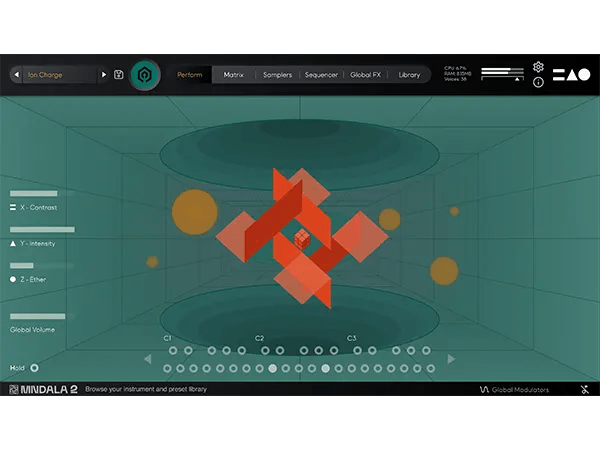
Task: Click the small red cube at center
Action: pos(302,240)
